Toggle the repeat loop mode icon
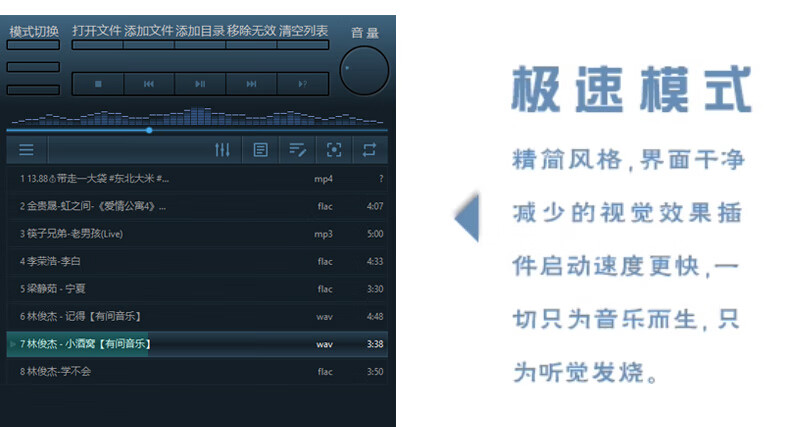800x427 pixels. pyautogui.click(x=369, y=150)
